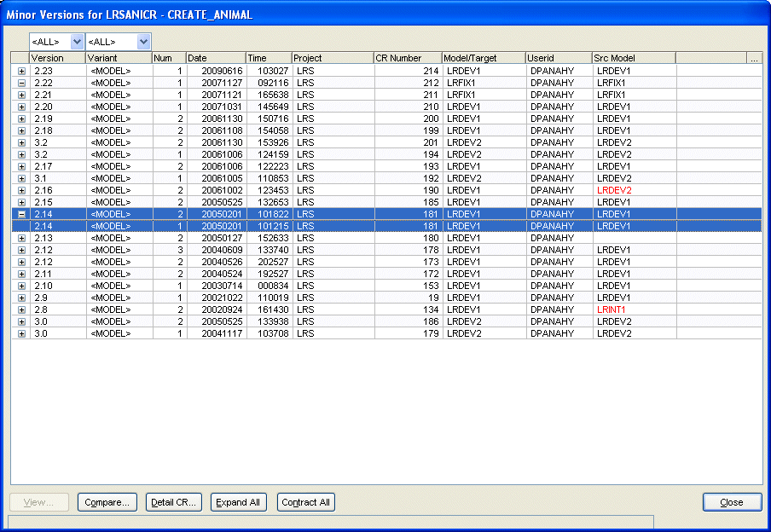Image resolution: width=771 pixels, height=532 pixels.
Task: Expand the version 3.1 row
Action: coord(21,178)
